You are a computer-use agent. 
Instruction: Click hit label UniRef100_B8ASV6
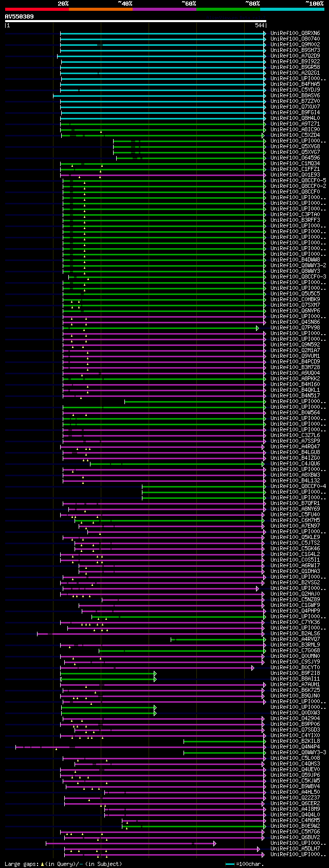tap(295, 95)
